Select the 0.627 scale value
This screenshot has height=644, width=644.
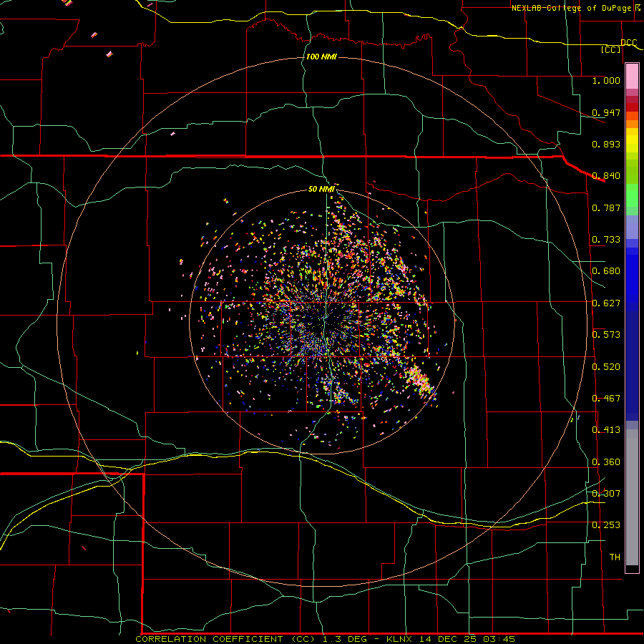coord(606,303)
